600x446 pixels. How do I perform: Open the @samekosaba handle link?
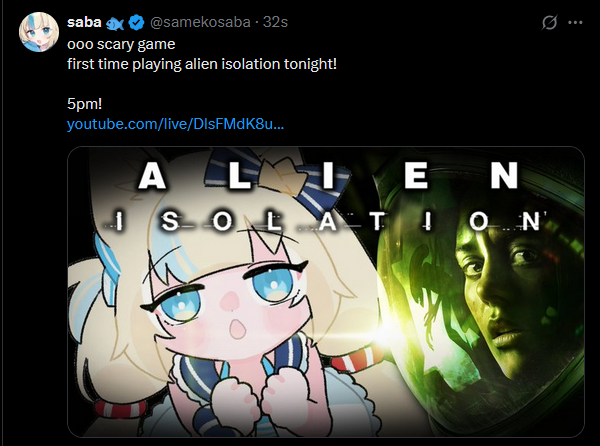tap(200, 22)
